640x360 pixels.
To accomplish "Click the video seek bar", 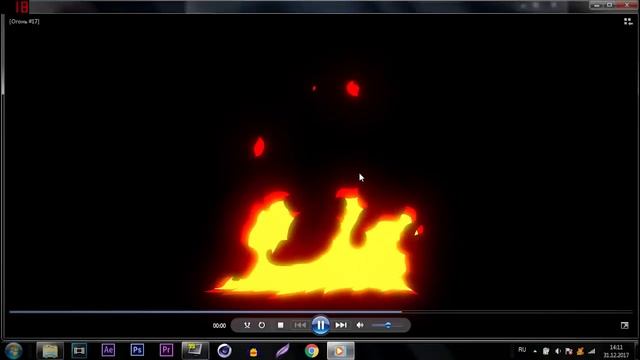I will 320,312.
